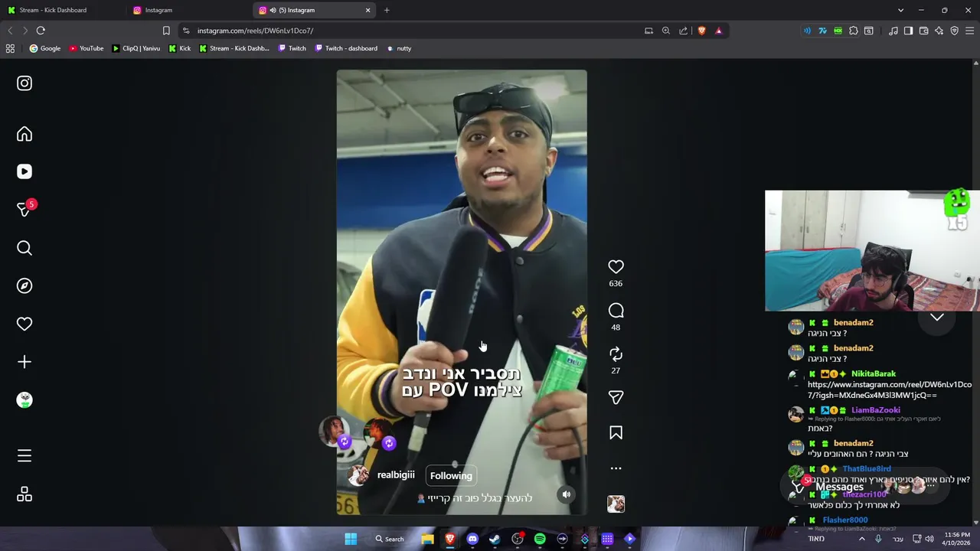Open the browser Extensions puzzle icon
This screenshot has height=551, width=980.
tap(854, 31)
